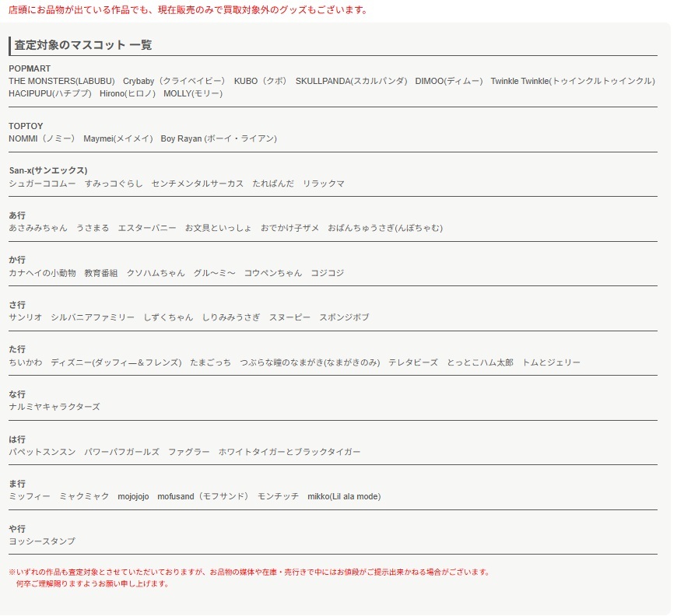677x616 pixels.
Task: Click mofusand（モフサンド） entry
Action: pyautogui.click(x=203, y=496)
